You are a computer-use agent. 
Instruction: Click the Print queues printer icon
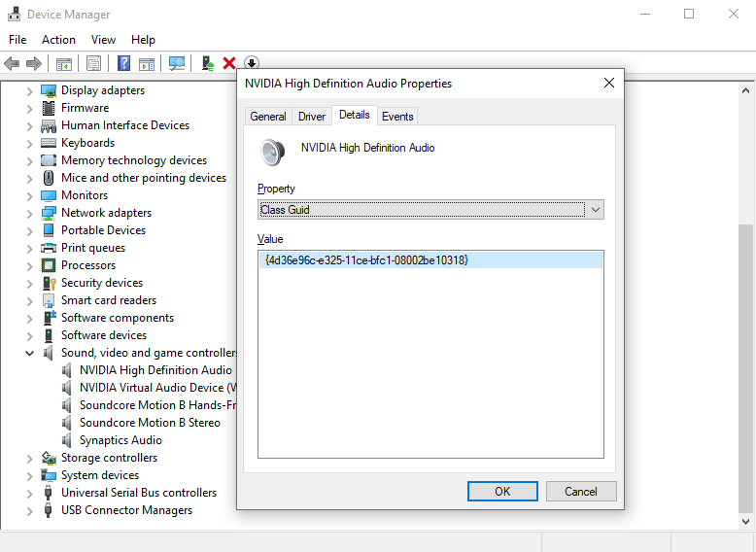[49, 248]
